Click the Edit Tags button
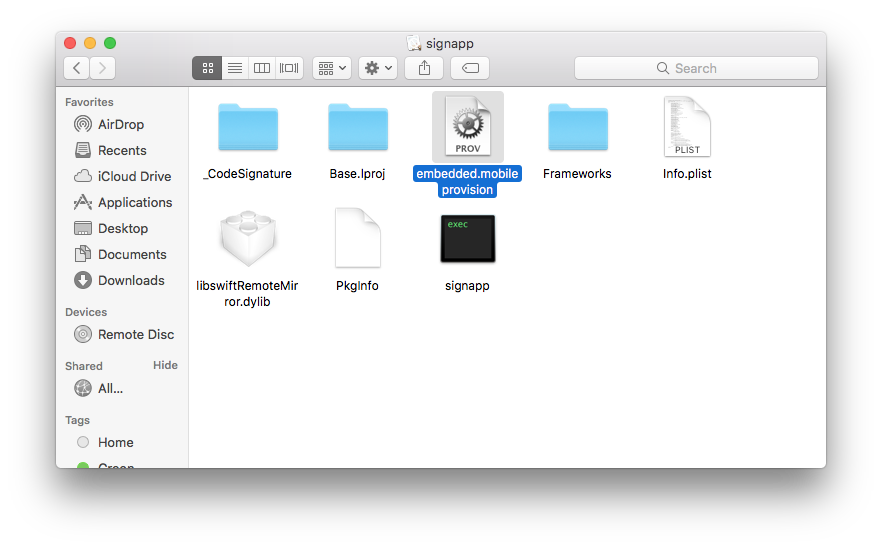This screenshot has width=882, height=548. (x=470, y=68)
